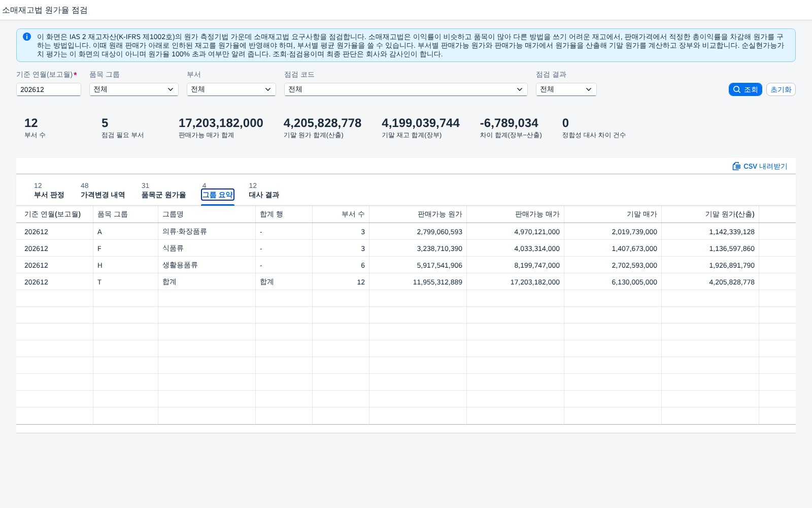Click the CSV 내려받기 link
This screenshot has height=508, width=812.
pyautogui.click(x=760, y=166)
